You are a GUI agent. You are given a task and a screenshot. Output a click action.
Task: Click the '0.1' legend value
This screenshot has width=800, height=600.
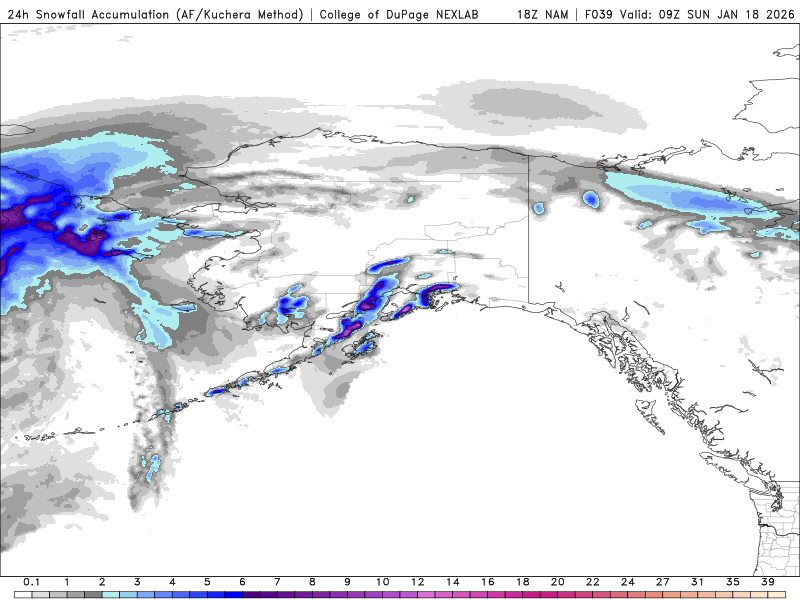[x=32, y=582]
